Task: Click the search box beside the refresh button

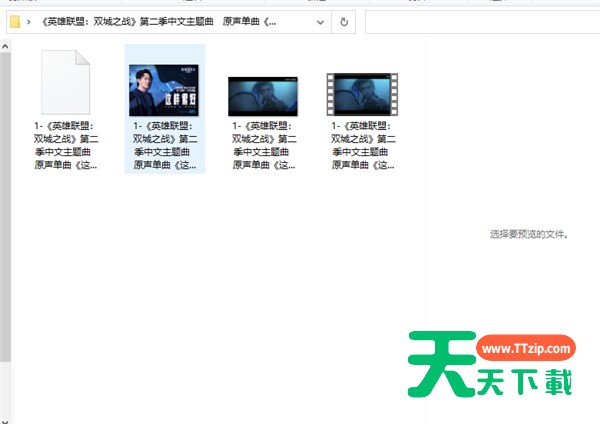Action: [480, 21]
